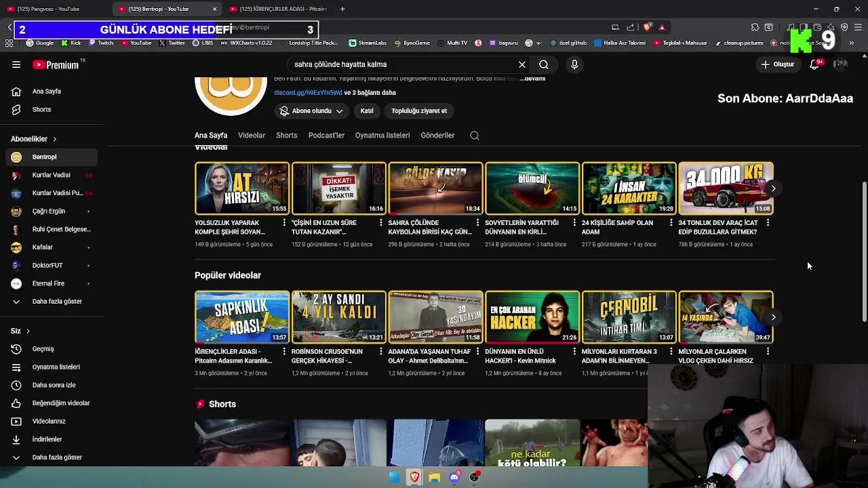Open Kurtlar Vadisi subscription channel
The width and height of the screenshot is (868, 488).
click(x=53, y=175)
